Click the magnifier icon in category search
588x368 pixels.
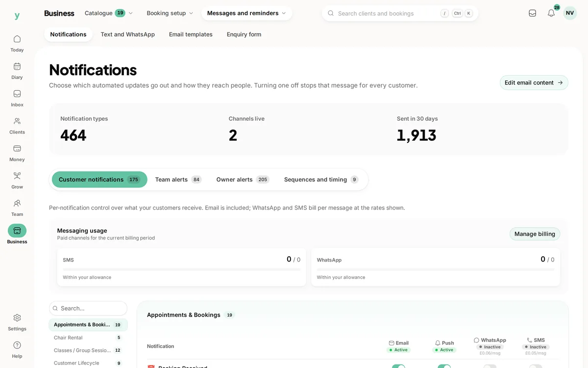pos(55,308)
